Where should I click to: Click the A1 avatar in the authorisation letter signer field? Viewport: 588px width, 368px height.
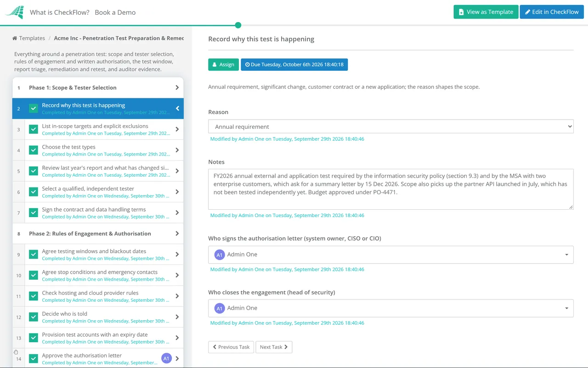tap(220, 254)
